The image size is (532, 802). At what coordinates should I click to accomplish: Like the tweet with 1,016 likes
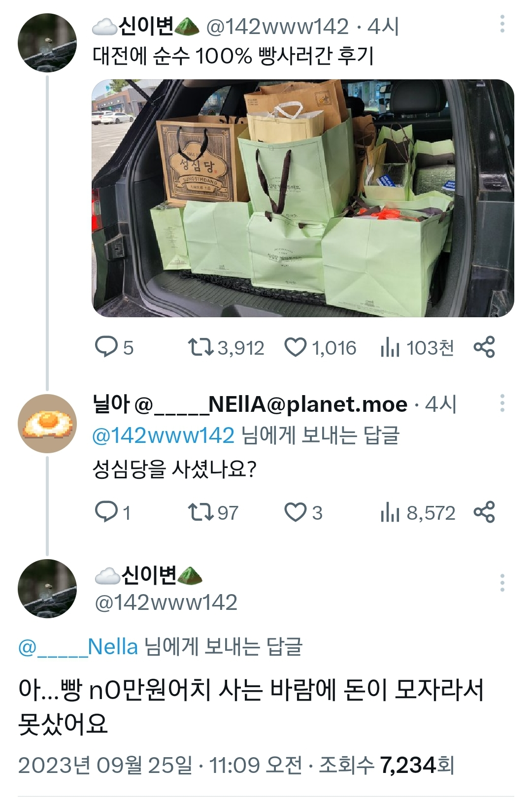296,347
